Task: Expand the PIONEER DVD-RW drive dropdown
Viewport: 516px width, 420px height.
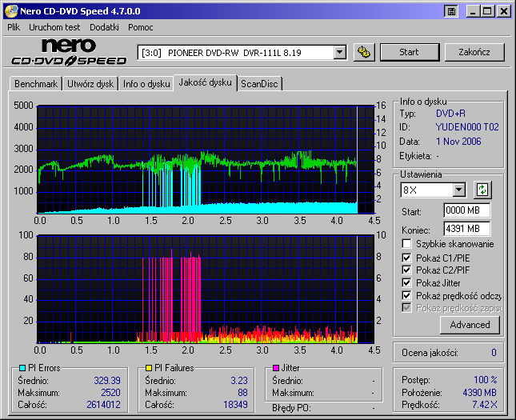Action: [340, 52]
